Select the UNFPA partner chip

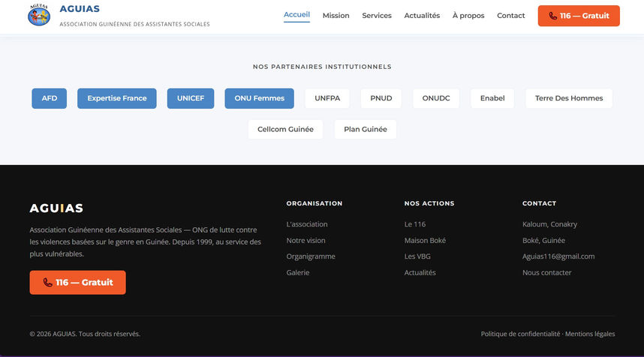click(x=327, y=98)
